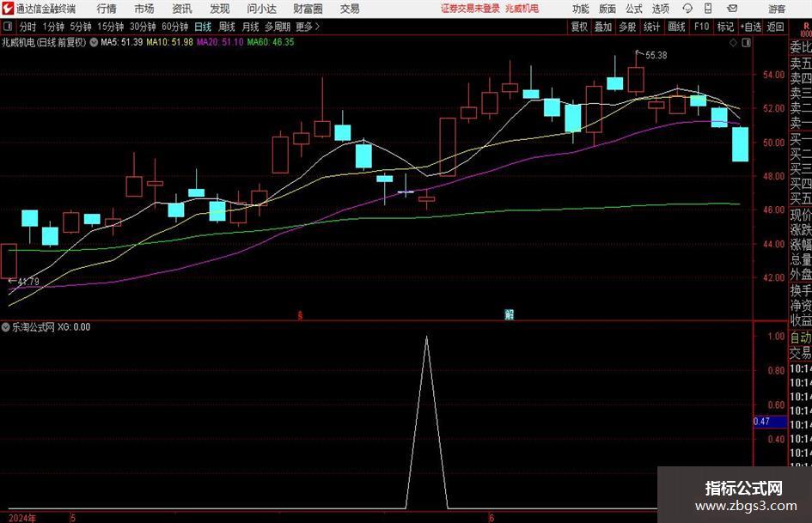This screenshot has height=523, width=812.
Task: Click the 画线 draw line toolbar button
Action: point(677,27)
